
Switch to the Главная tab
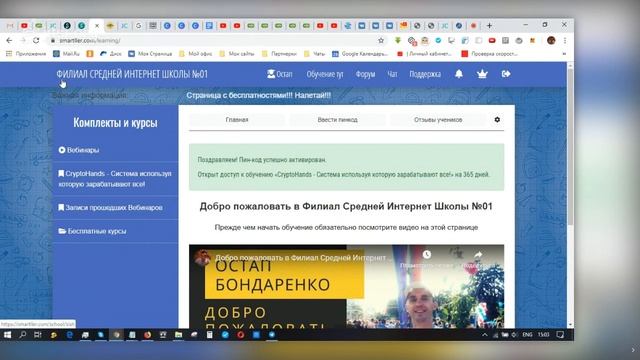tap(237, 120)
